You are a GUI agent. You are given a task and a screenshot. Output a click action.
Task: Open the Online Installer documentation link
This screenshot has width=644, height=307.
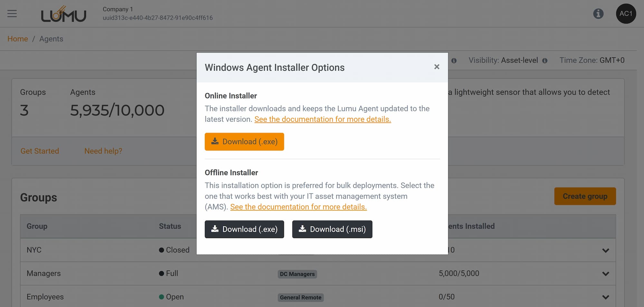click(322, 119)
